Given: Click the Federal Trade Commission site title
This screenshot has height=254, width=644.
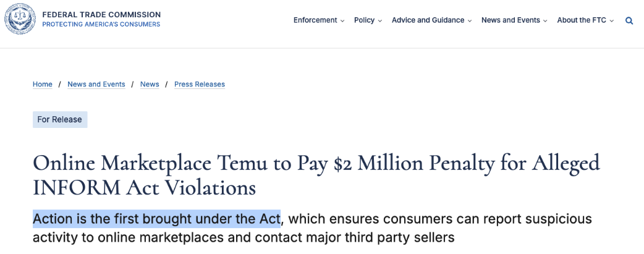Looking at the screenshot, I should pos(101,15).
